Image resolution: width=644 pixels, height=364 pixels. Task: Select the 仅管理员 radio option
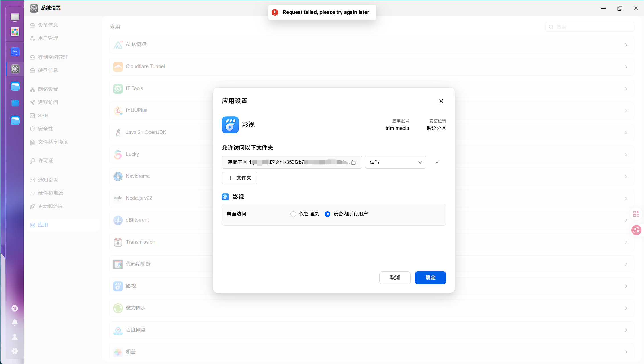pos(293,214)
